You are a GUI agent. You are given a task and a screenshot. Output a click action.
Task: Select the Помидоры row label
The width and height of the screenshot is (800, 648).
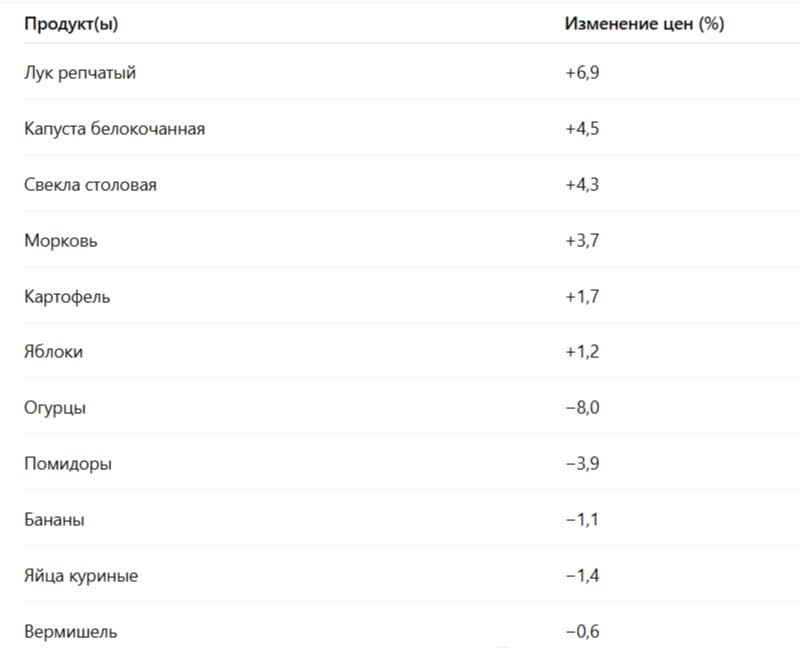68,464
